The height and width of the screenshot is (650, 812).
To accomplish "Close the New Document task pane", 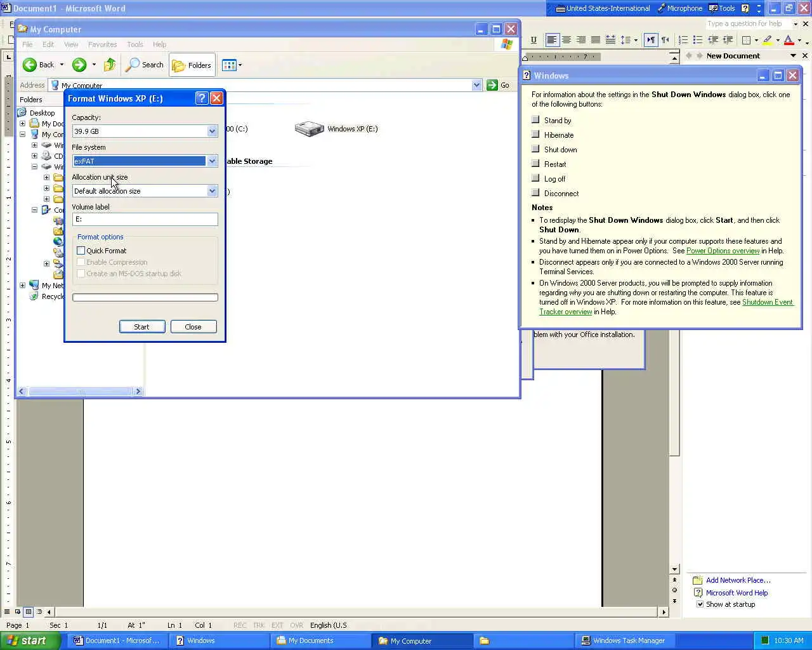I will (x=804, y=56).
